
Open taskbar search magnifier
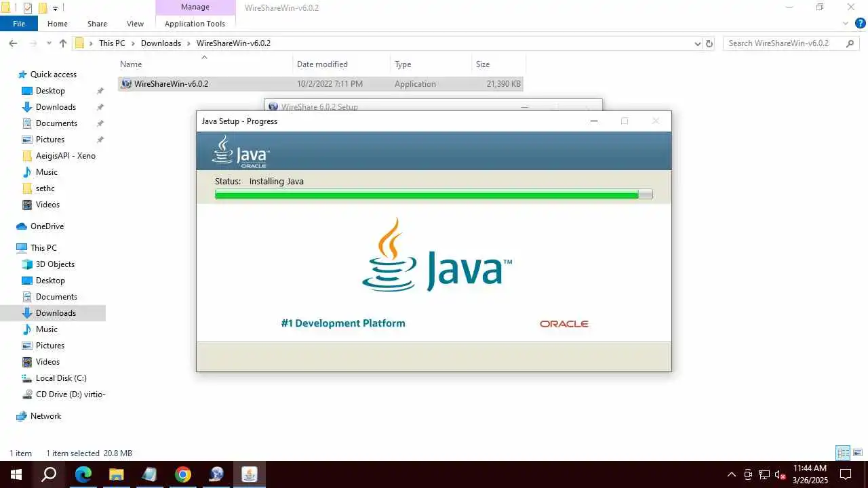click(49, 474)
